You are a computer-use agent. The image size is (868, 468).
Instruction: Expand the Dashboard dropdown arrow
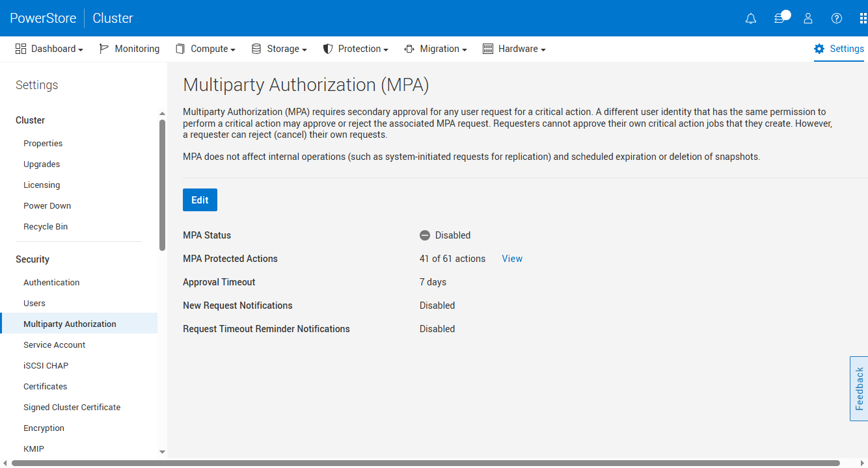tap(81, 50)
